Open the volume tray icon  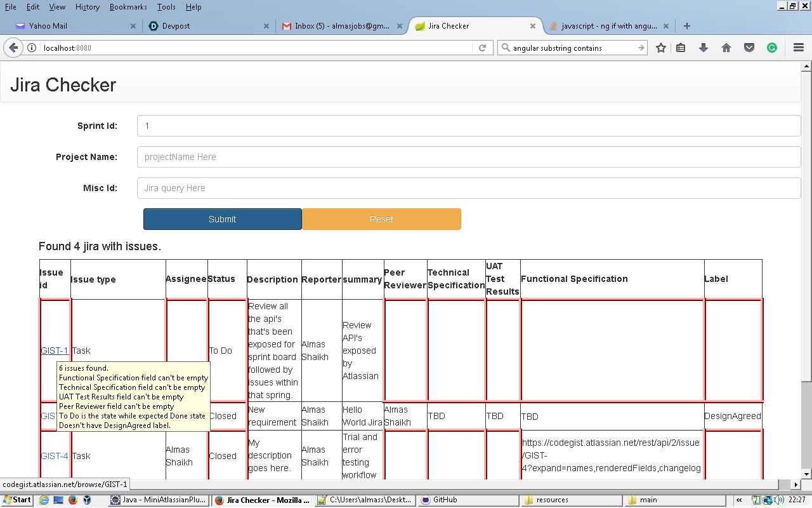(778, 500)
